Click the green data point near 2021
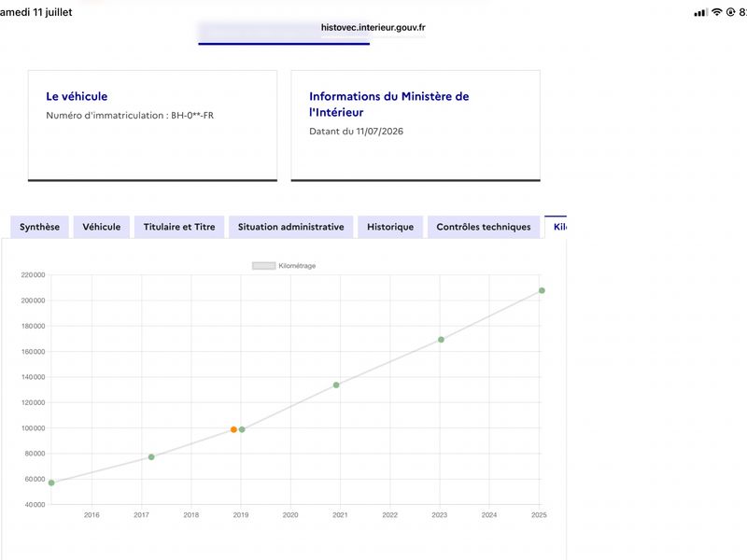Viewport: 747px width, 560px height. coord(336,385)
